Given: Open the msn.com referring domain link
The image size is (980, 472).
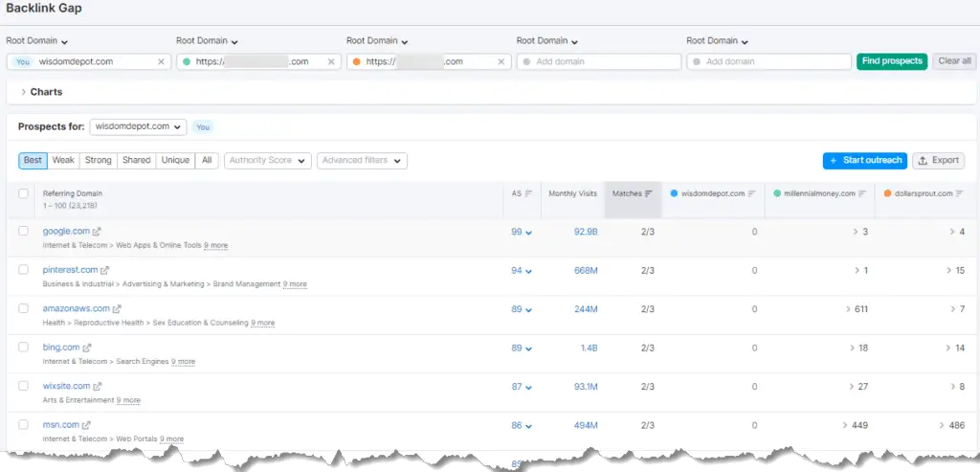Looking at the screenshot, I should (x=61, y=425).
